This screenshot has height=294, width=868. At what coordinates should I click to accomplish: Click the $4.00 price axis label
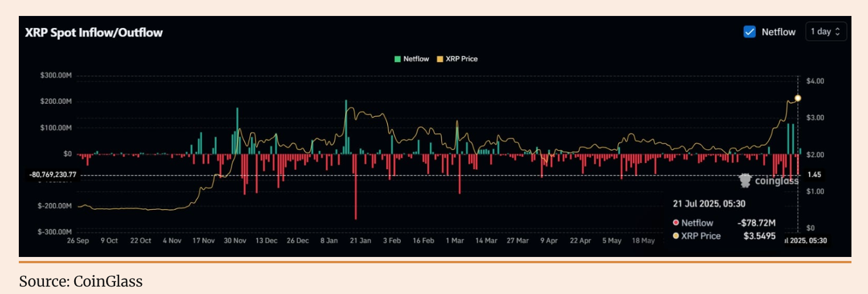pyautogui.click(x=816, y=81)
